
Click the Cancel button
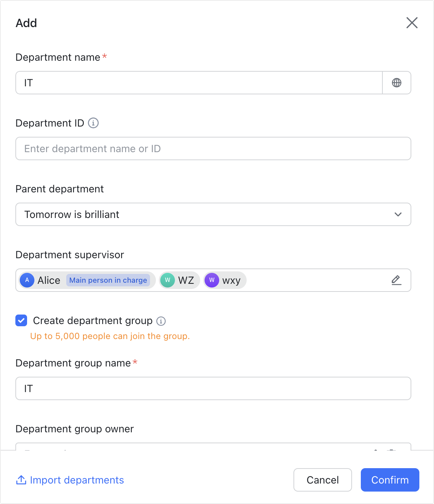[323, 480]
